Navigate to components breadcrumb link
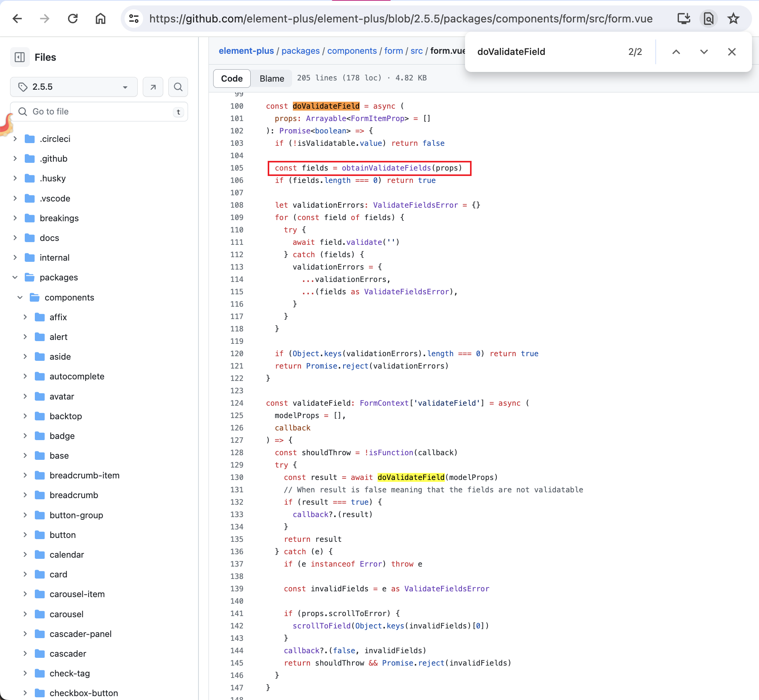This screenshot has width=759, height=700. [x=352, y=51]
